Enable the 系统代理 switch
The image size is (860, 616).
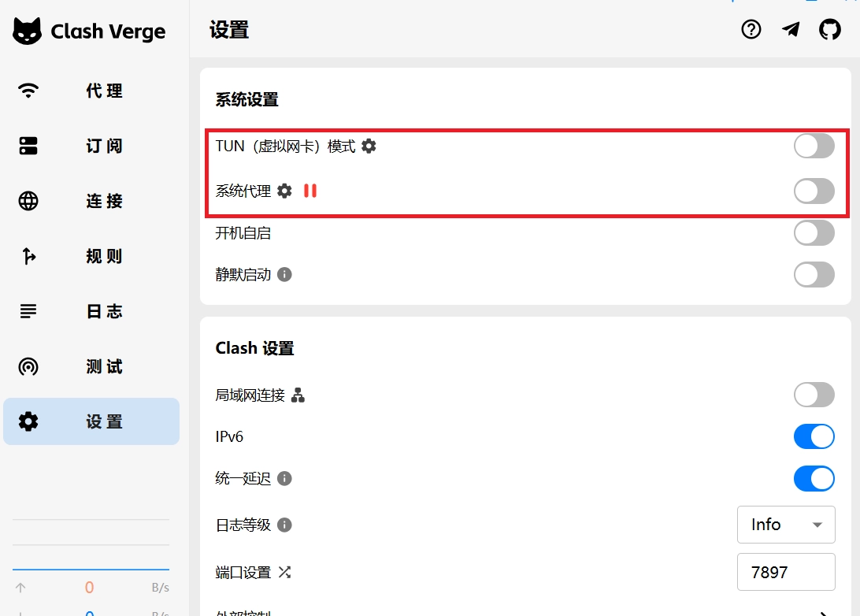tap(814, 191)
